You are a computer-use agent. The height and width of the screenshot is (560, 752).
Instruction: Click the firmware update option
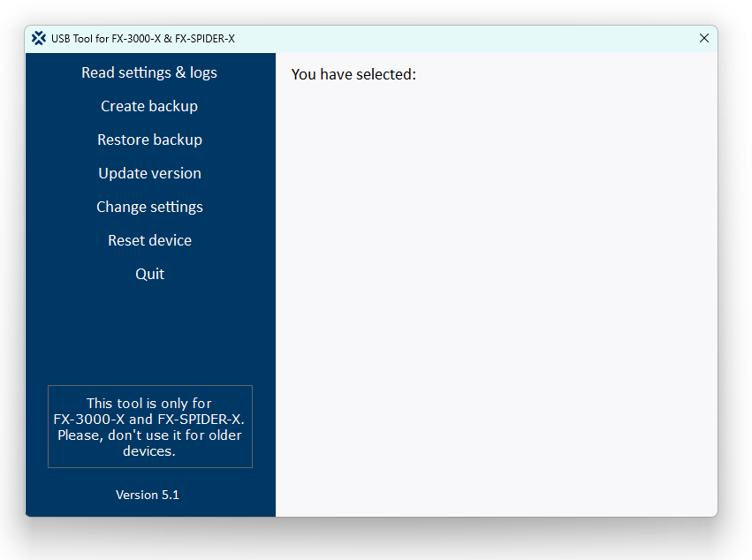148,173
